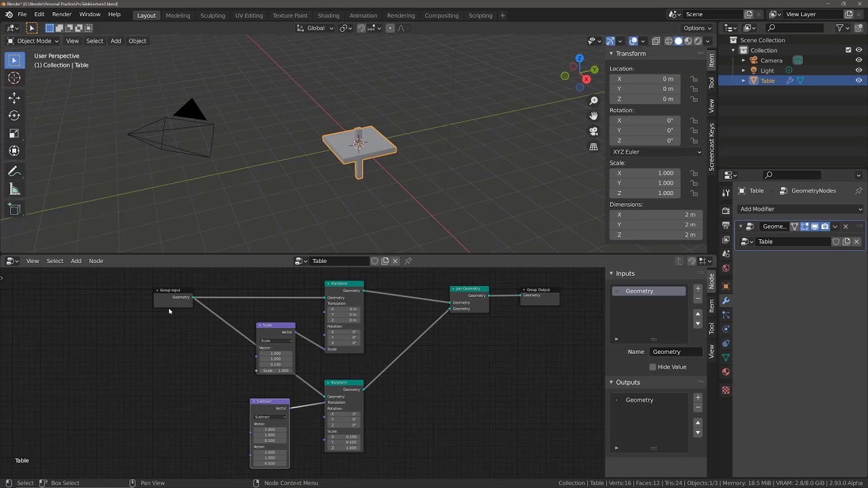Hide the Camera in the Scene Collection outliner
This screenshot has width=868, height=488.
click(x=859, y=60)
